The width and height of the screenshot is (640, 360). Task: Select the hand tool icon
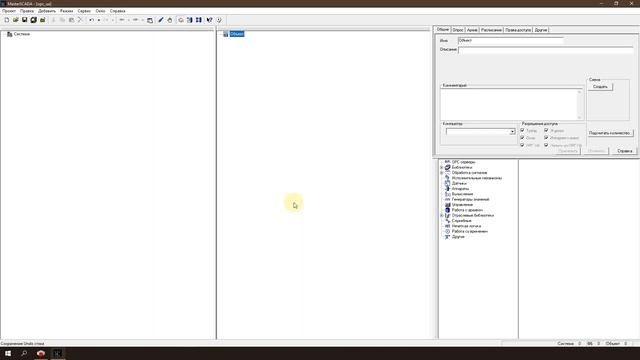tap(170, 20)
